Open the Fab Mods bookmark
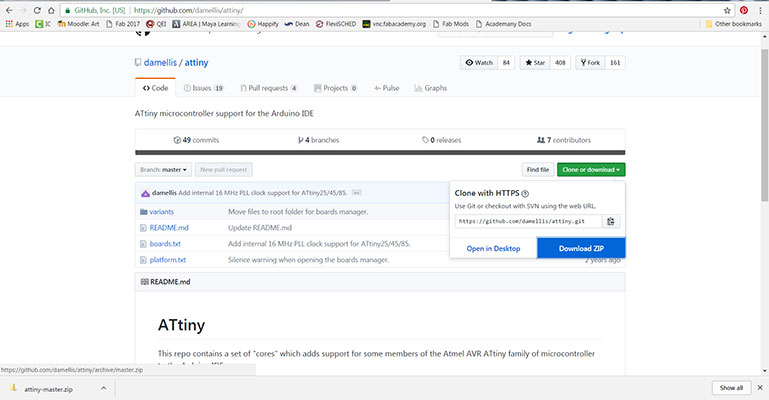 [451, 24]
